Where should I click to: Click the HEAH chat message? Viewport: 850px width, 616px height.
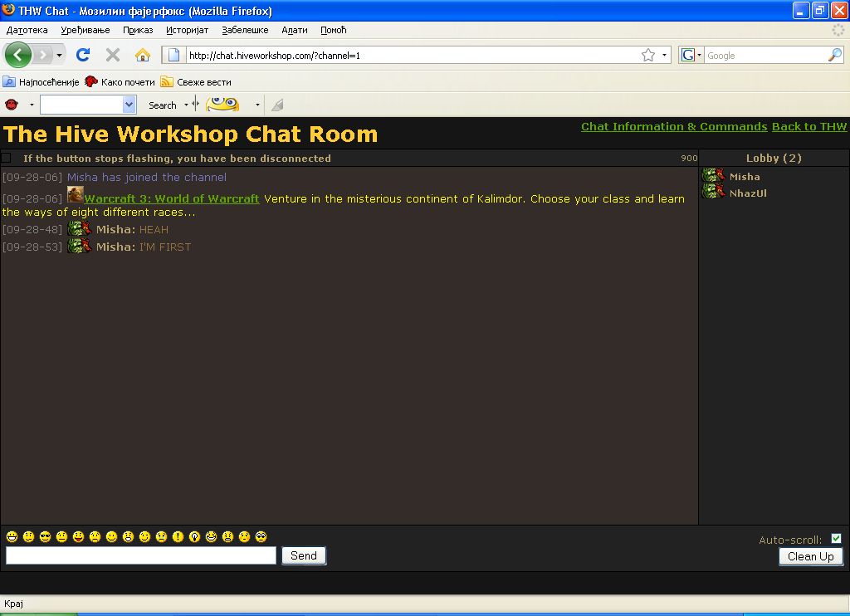tap(154, 229)
